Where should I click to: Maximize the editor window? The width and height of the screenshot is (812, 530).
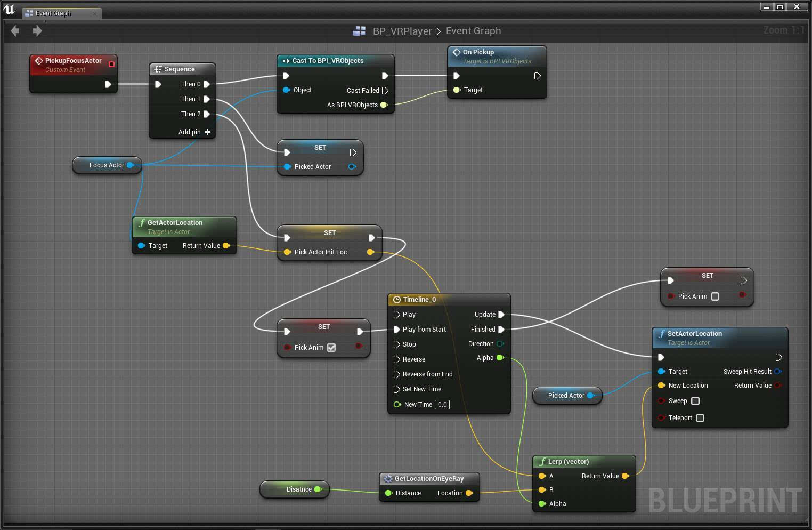(x=780, y=7)
